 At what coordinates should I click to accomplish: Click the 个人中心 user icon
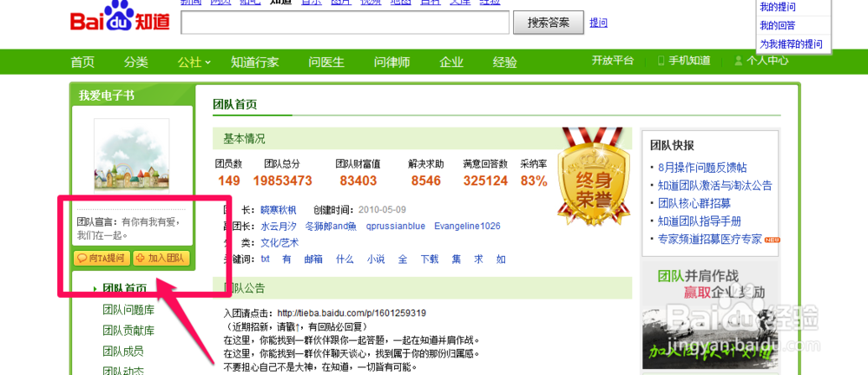738,61
